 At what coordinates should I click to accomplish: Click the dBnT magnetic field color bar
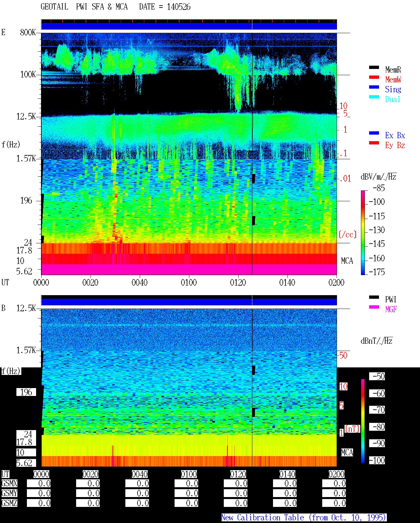(363, 421)
